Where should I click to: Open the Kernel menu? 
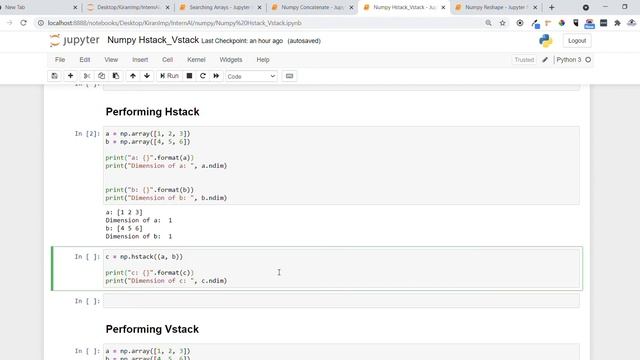click(x=196, y=60)
